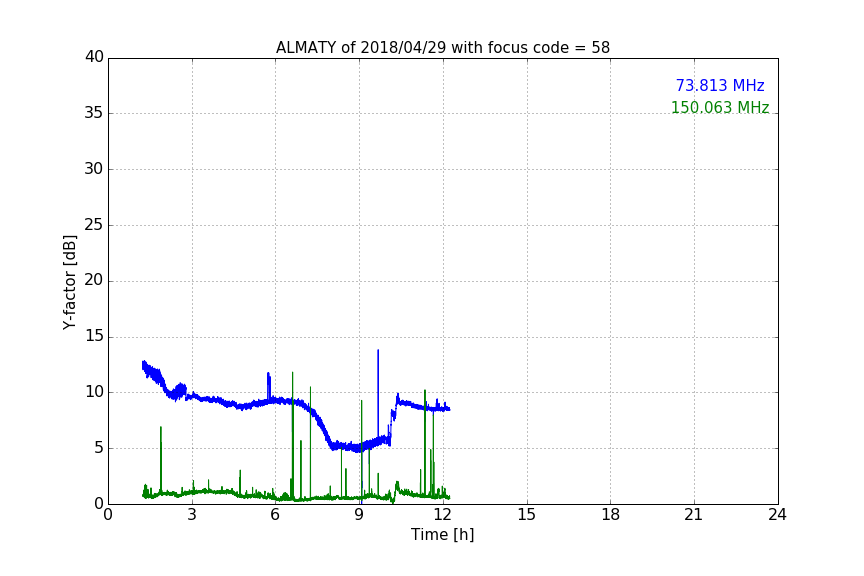Click the x-axis tick label '6'
This screenshot has height=576, width=864.
(275, 515)
